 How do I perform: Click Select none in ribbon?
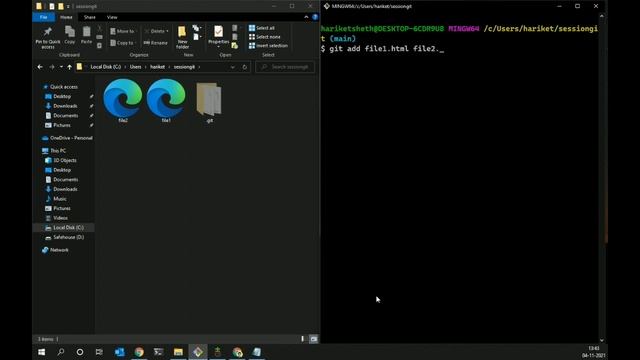pyautogui.click(x=264, y=37)
